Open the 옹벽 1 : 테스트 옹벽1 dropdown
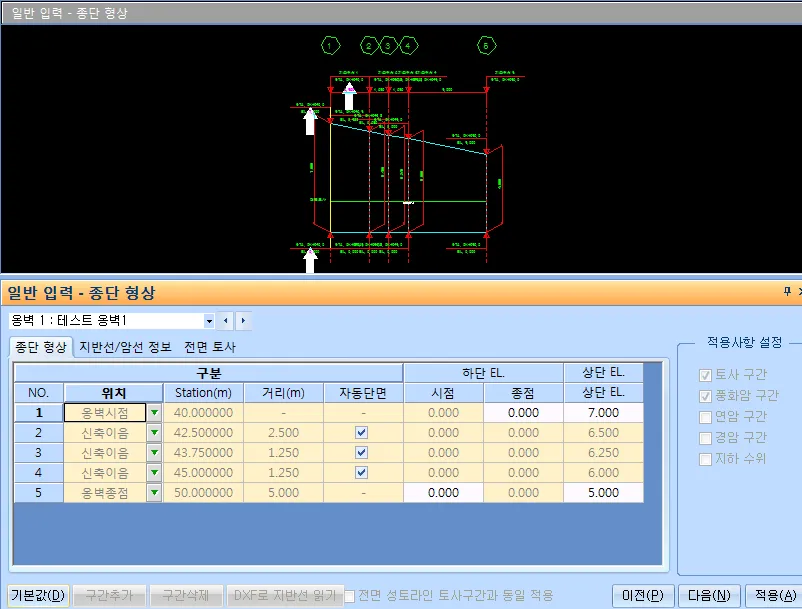The width and height of the screenshot is (802, 609). (209, 321)
